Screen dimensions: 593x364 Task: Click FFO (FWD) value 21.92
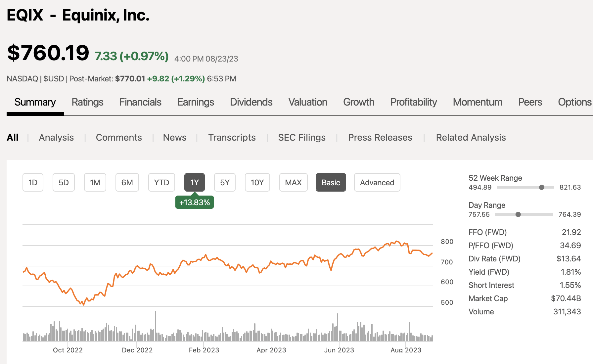(571, 232)
